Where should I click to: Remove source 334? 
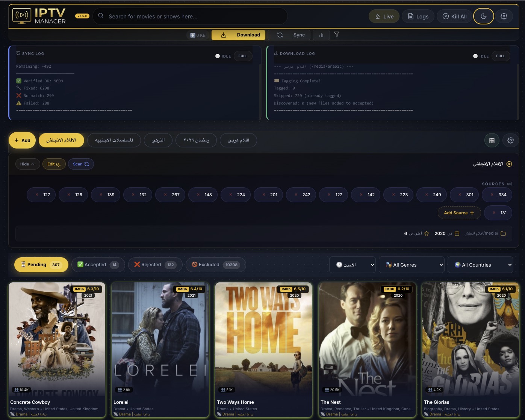pyautogui.click(x=492, y=195)
